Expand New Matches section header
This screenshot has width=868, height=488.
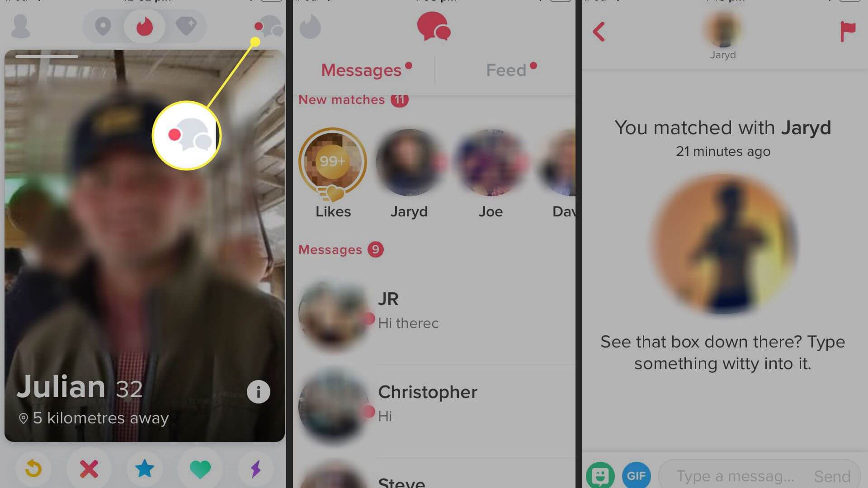click(352, 99)
